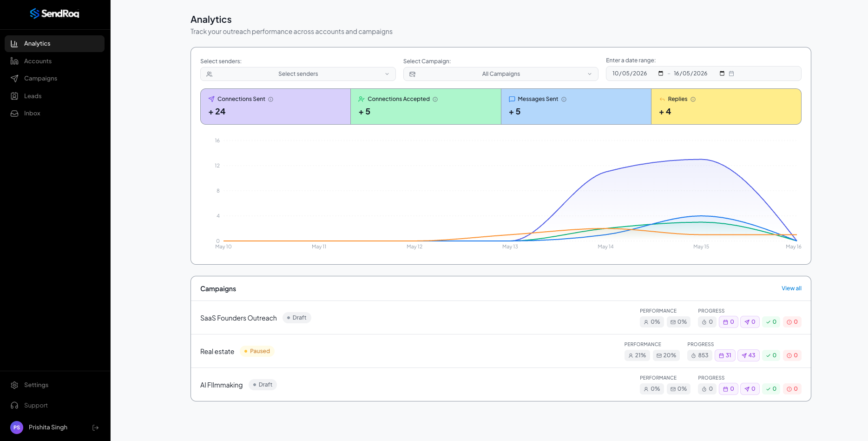Open the Inbox page
The image size is (868, 441).
tap(54, 114)
